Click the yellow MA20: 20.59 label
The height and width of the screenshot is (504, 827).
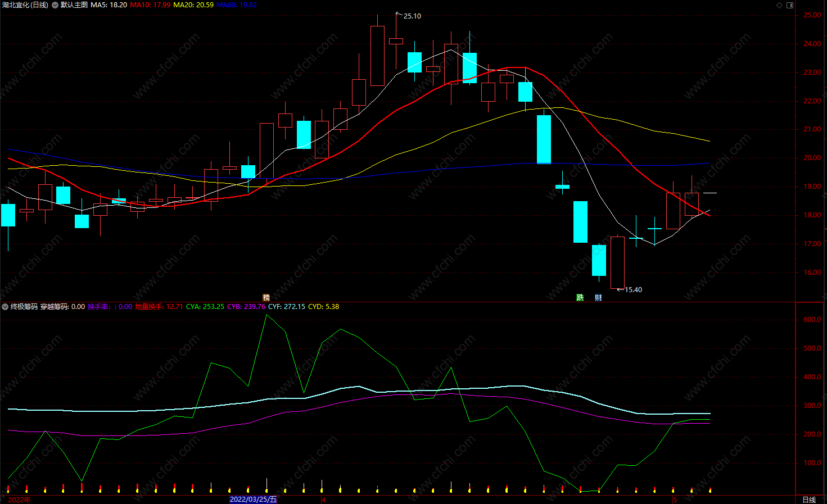pos(193,5)
